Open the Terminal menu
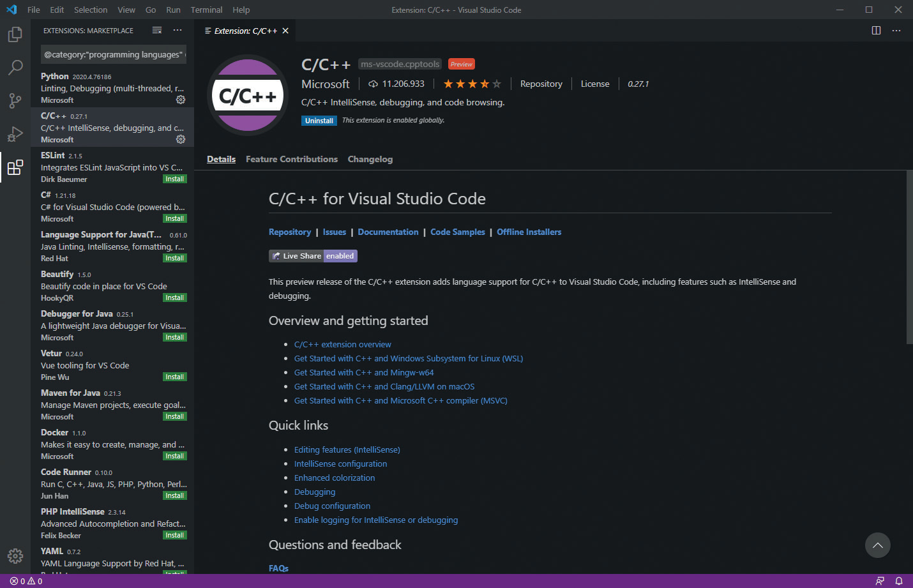Screen dimensions: 913x588 (x=206, y=10)
